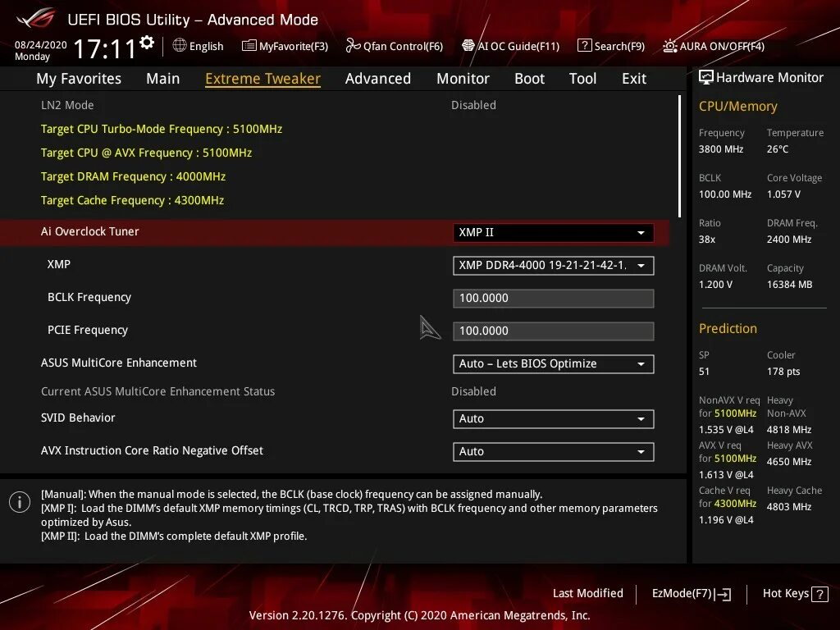Screen dimensions: 840x630
Task: Click the CPU/Memory section heading
Action: coord(737,106)
